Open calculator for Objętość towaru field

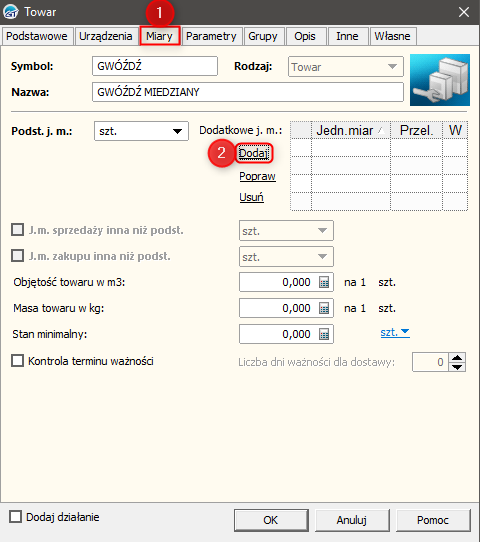324,282
